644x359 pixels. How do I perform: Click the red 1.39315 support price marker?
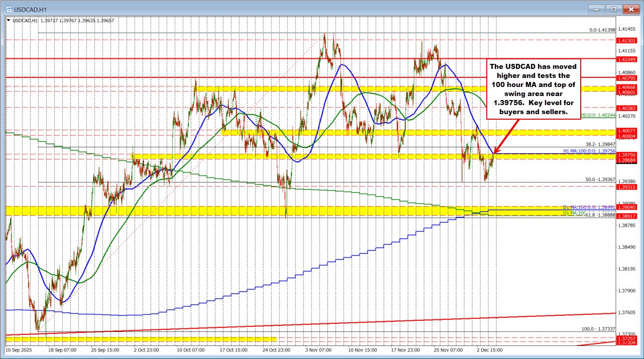pyautogui.click(x=628, y=187)
